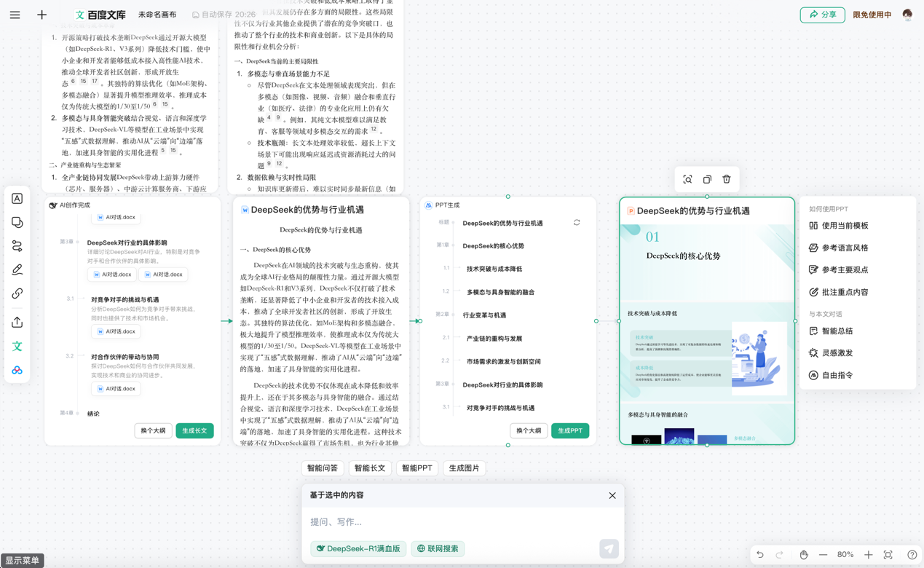Select the link tool in the left toolbar
The width and height of the screenshot is (924, 568).
coord(17,293)
